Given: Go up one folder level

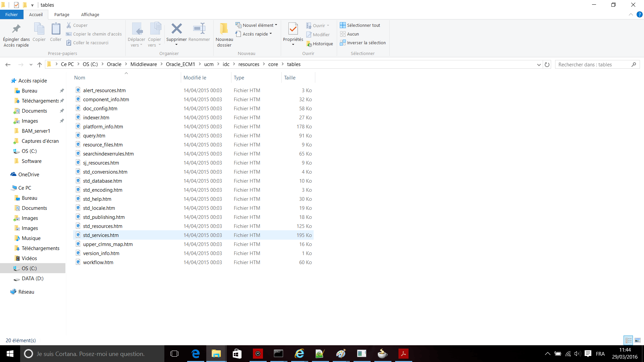Looking at the screenshot, I should 40,65.
